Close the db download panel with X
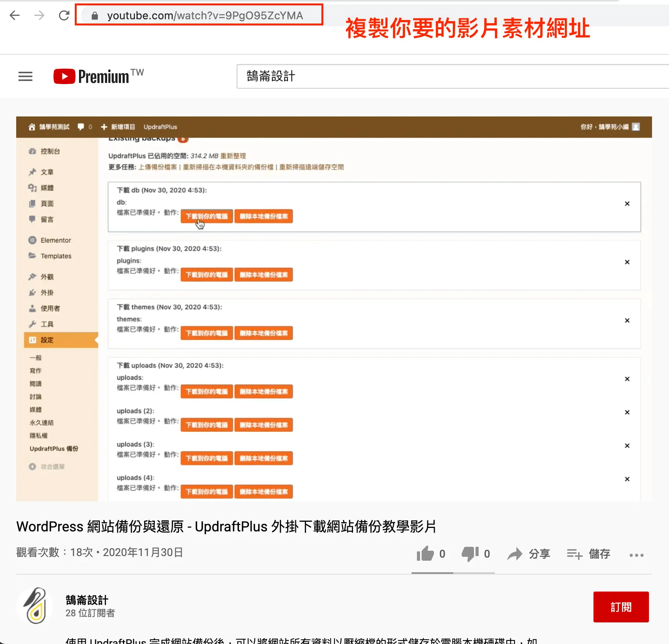This screenshot has height=644, width=669. pos(627,204)
